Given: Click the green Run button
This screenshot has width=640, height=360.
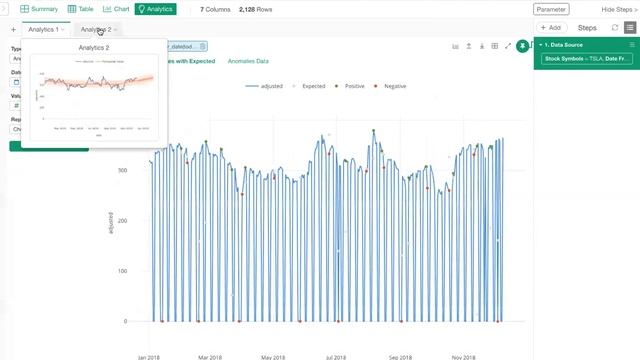Looking at the screenshot, I should [49, 147].
